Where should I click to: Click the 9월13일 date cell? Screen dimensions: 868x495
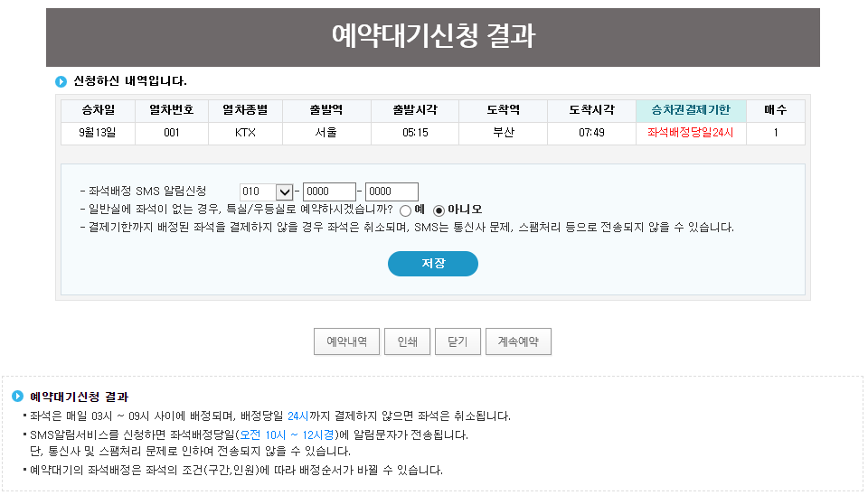click(98, 133)
